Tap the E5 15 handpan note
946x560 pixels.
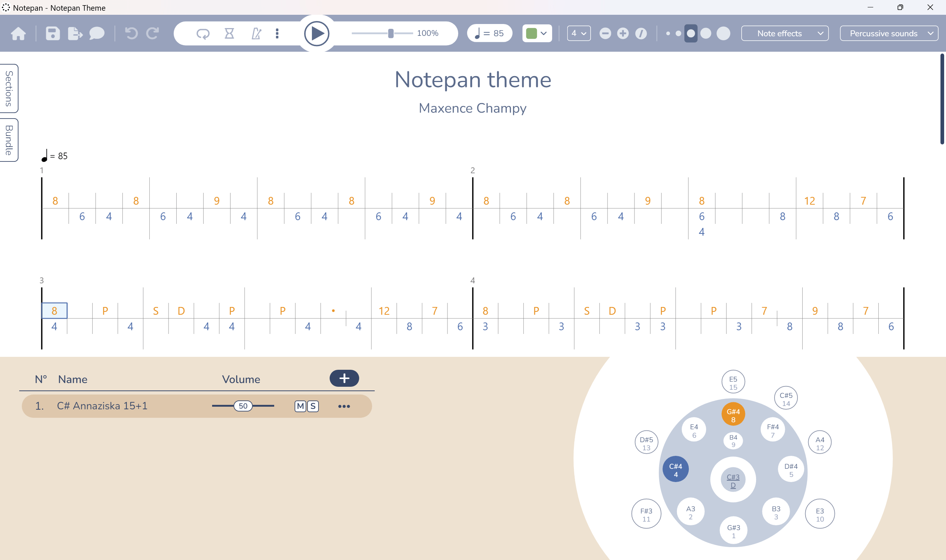[x=733, y=382]
